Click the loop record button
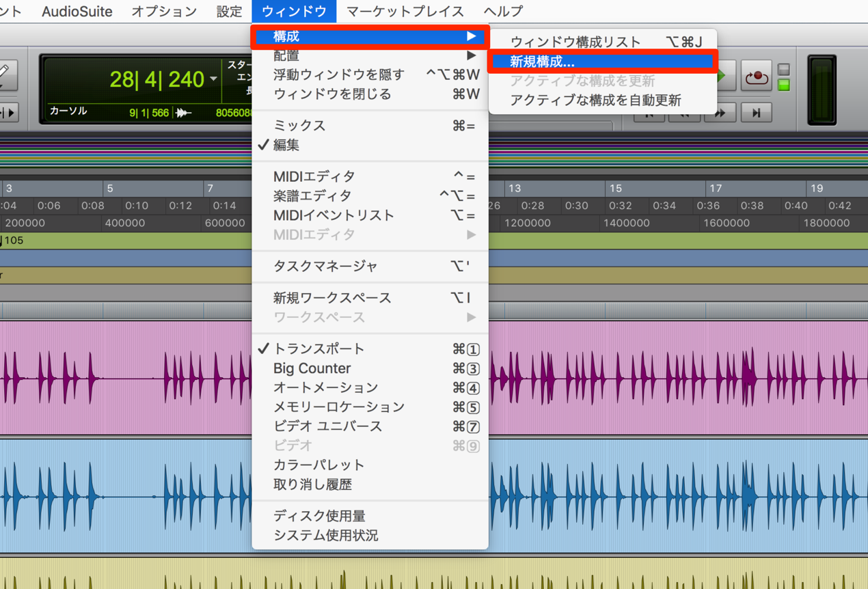Viewport: 868px width, 589px height. (x=757, y=77)
